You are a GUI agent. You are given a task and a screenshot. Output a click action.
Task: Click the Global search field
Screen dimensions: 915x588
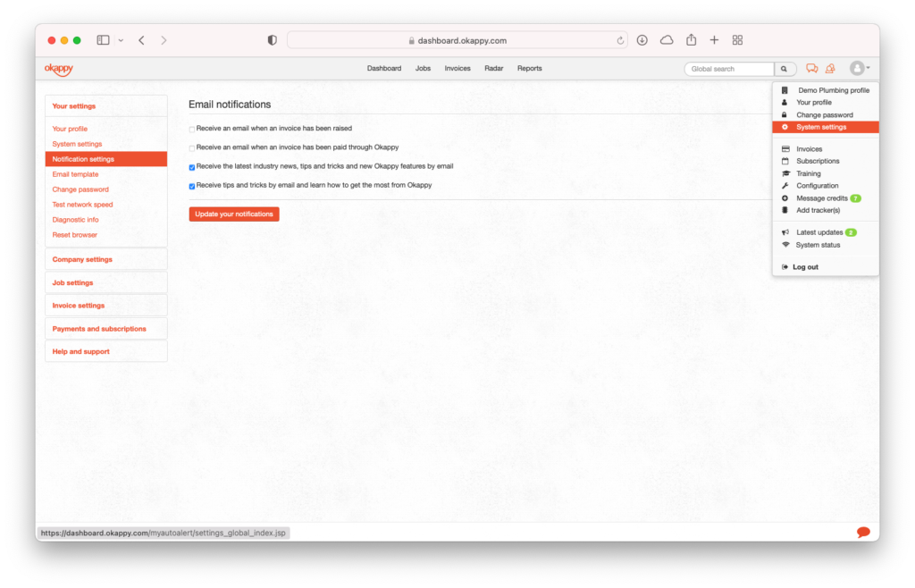point(729,69)
